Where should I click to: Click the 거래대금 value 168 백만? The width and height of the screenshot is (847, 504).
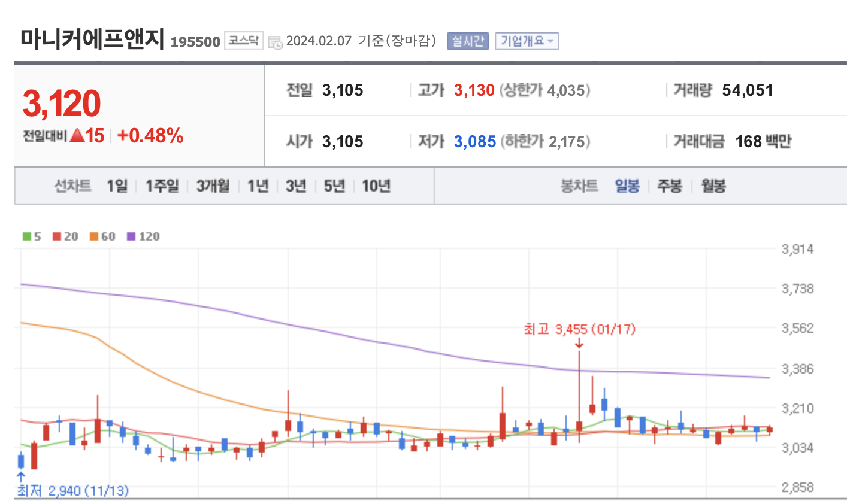[x=763, y=142]
